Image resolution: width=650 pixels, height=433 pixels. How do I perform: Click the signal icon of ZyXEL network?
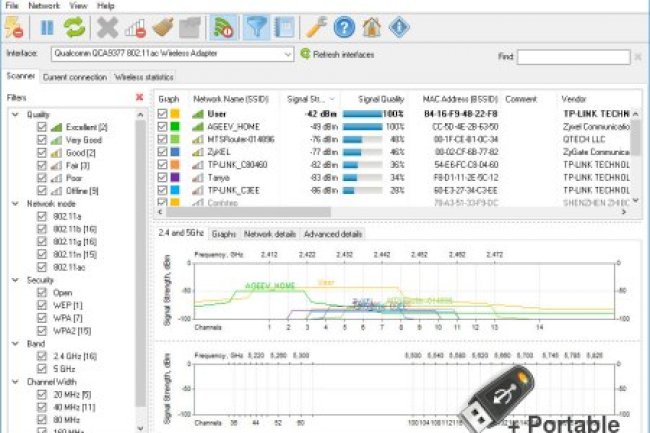tap(198, 152)
